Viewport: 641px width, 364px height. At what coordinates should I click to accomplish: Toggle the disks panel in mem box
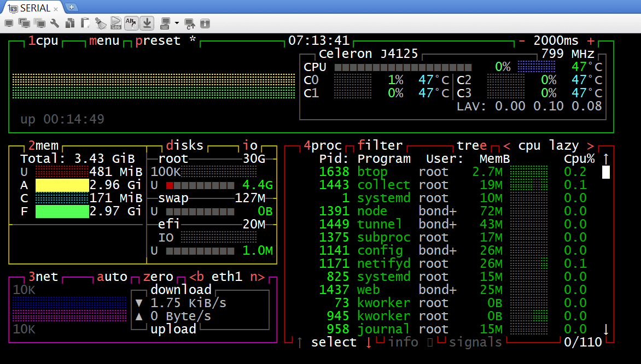(184, 145)
